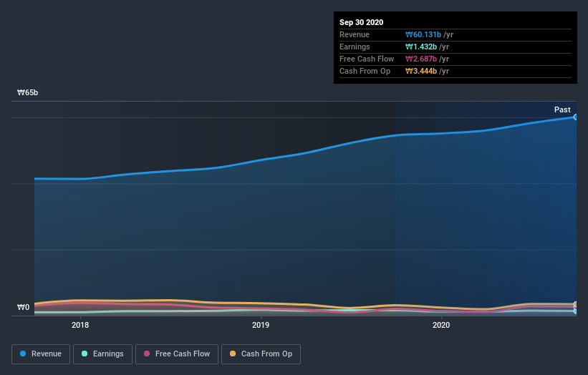Click the ₩60.131b revenue value in tooltip
The width and height of the screenshot is (588, 375).
(423, 34)
